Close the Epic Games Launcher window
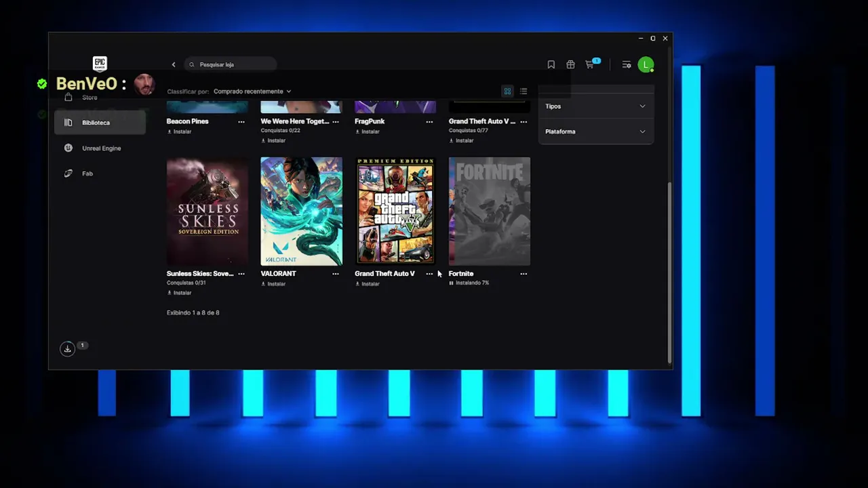This screenshot has width=868, height=488. [x=665, y=39]
